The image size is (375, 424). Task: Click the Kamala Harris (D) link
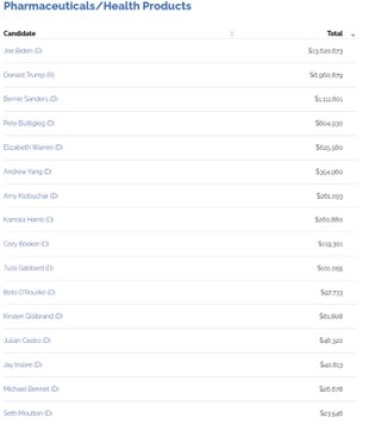pos(29,220)
